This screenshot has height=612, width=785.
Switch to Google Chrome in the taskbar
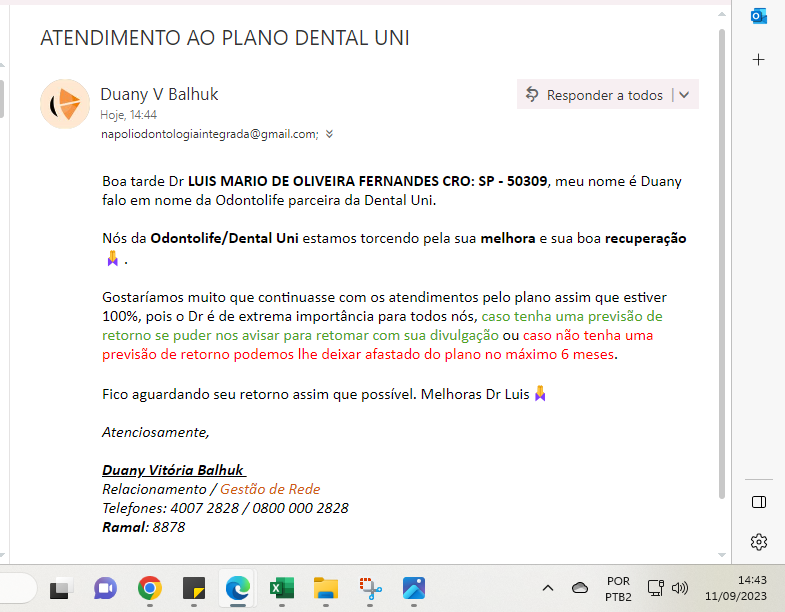(x=150, y=588)
